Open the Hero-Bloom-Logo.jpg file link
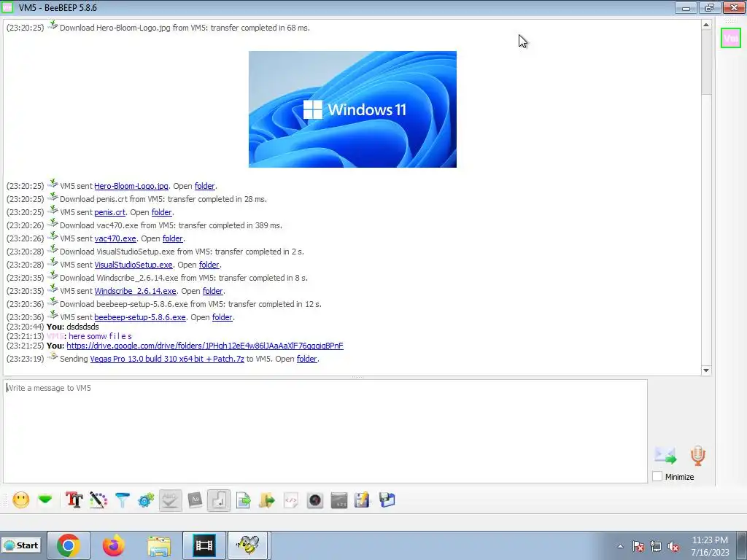 tap(131, 186)
